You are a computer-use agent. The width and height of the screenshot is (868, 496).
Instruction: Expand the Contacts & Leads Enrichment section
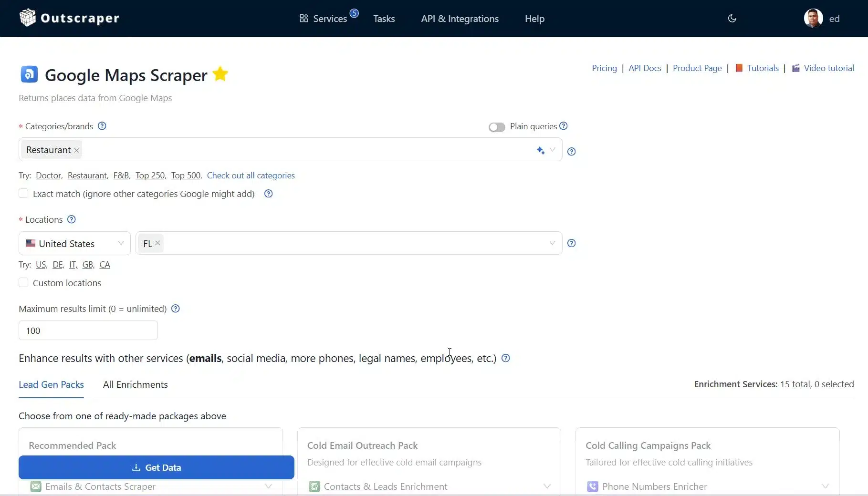click(x=547, y=486)
